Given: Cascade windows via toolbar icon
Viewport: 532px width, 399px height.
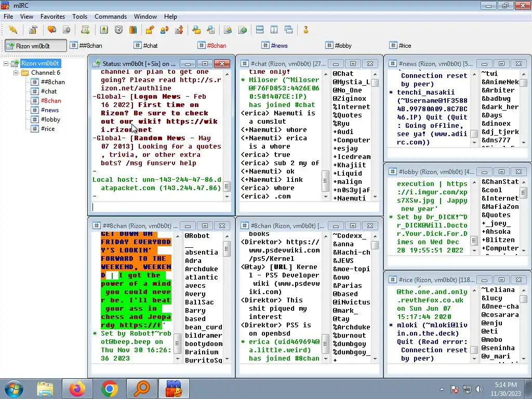Looking at the screenshot, I should coord(289,30).
